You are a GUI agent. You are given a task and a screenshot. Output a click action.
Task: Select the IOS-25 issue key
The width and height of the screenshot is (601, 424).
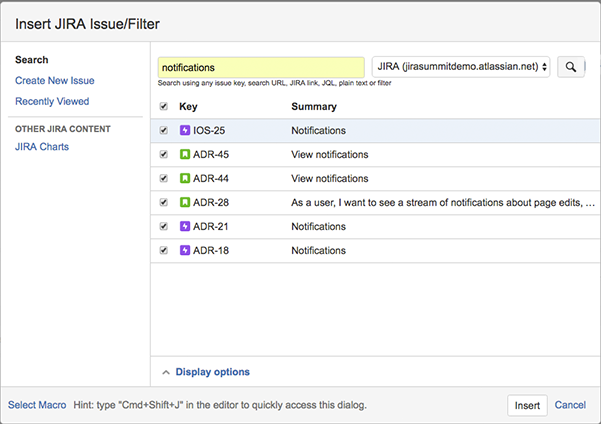tap(209, 130)
